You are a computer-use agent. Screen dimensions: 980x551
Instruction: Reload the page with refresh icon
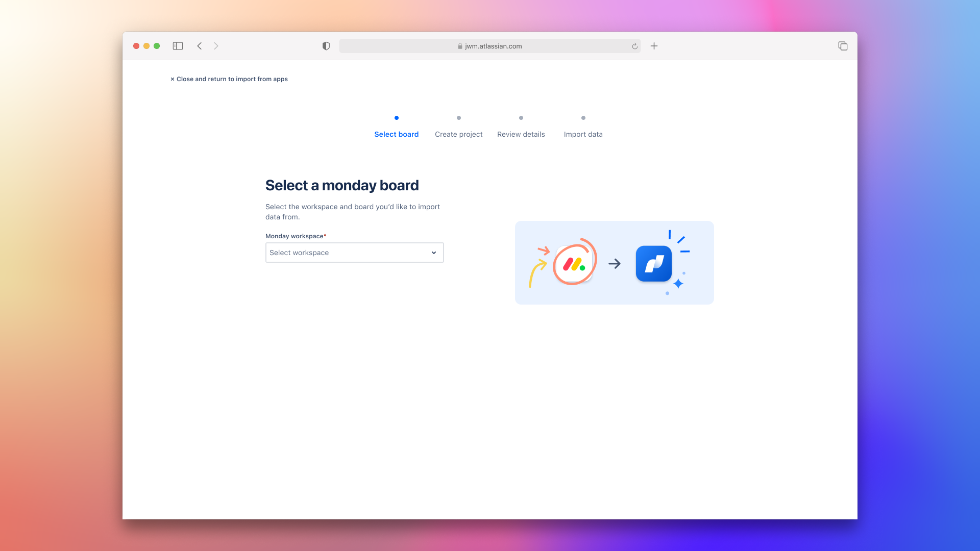[x=634, y=46]
